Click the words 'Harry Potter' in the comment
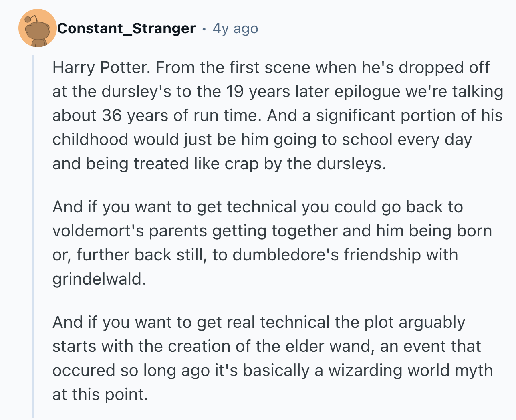This screenshot has height=420, width=516. [101, 67]
